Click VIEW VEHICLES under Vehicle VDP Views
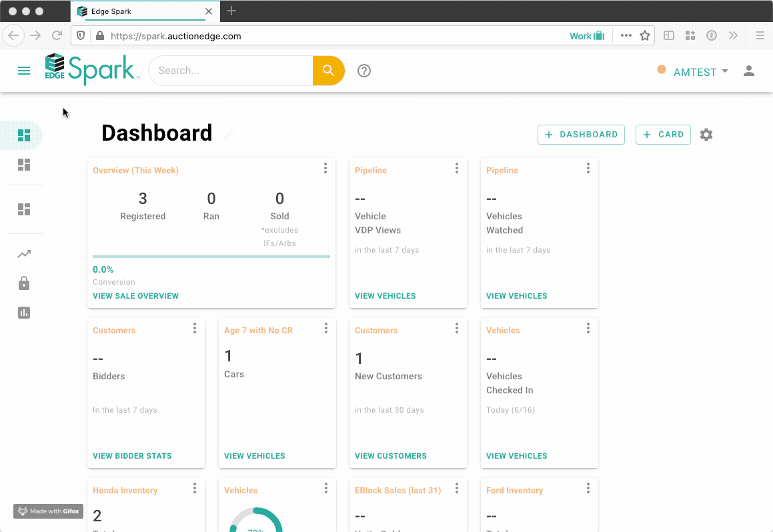This screenshot has width=773, height=532. 385,296
